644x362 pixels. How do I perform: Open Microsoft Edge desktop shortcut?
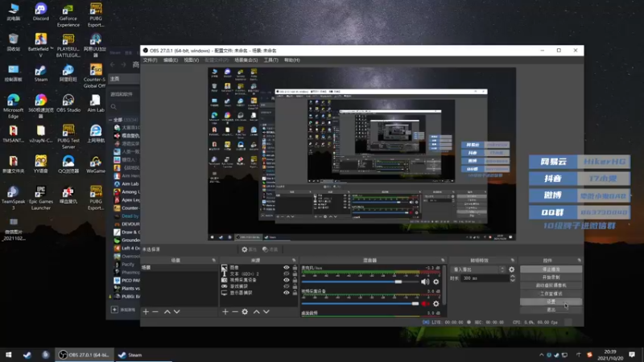13,106
